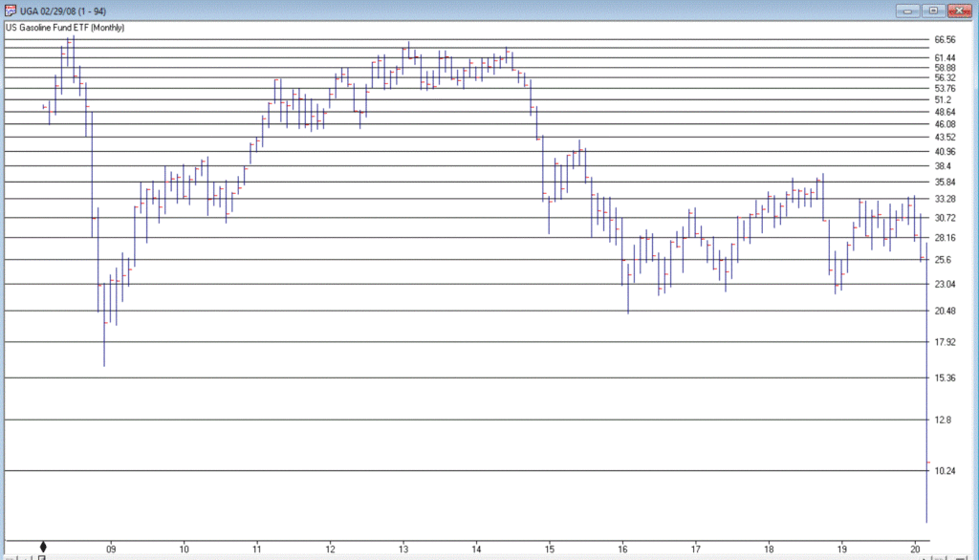Image resolution: width=979 pixels, height=560 pixels.
Task: Click the 'US Gasoline Fund ETF (Monthly)' label
Action: [65, 28]
